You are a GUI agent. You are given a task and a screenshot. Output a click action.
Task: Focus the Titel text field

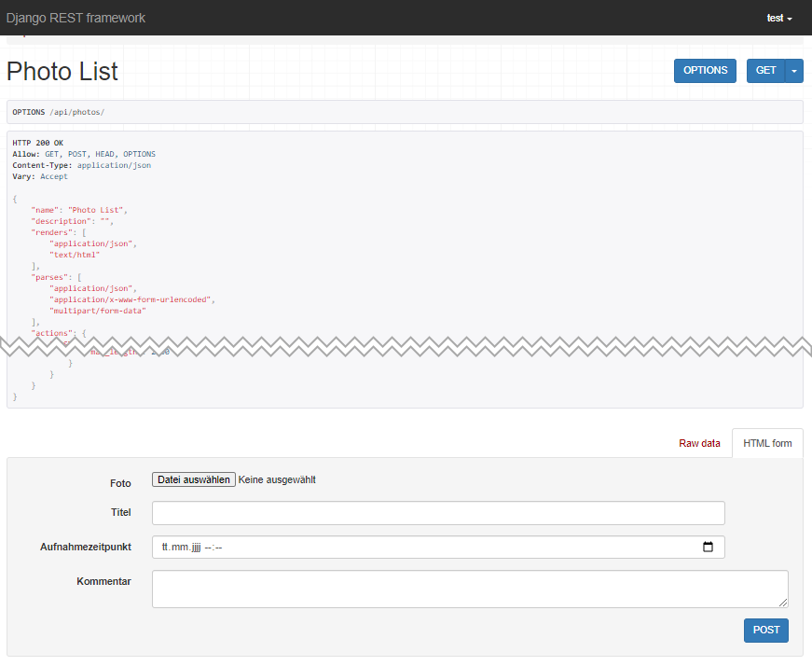point(438,513)
